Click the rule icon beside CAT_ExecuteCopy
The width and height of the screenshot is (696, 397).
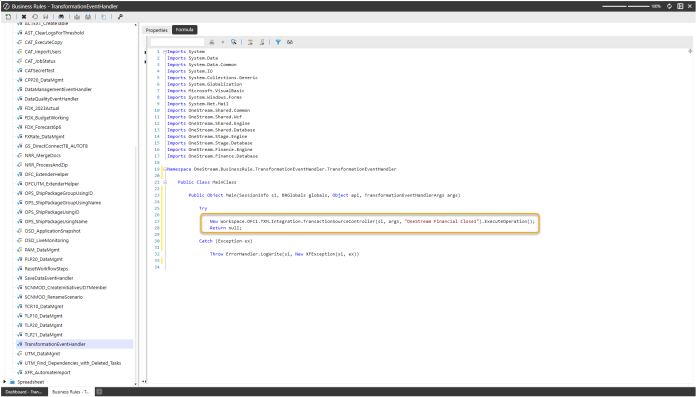click(x=20, y=42)
